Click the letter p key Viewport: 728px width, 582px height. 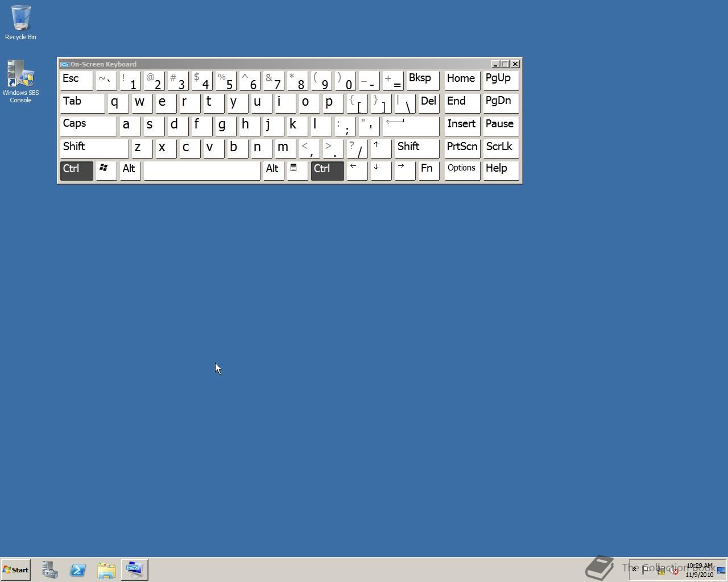coord(333,103)
